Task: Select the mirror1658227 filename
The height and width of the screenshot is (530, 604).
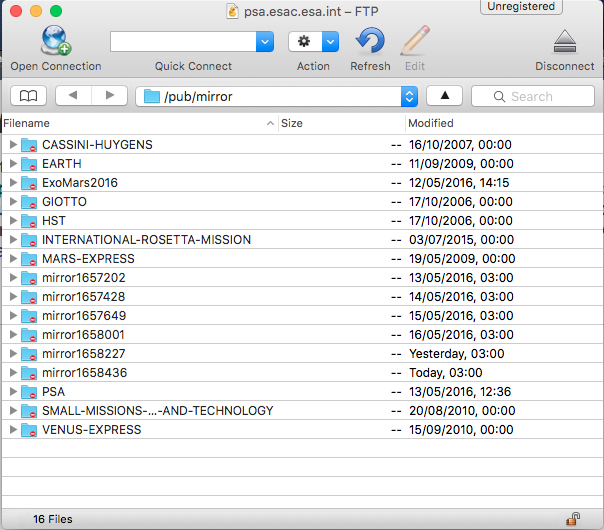Action: coord(84,354)
